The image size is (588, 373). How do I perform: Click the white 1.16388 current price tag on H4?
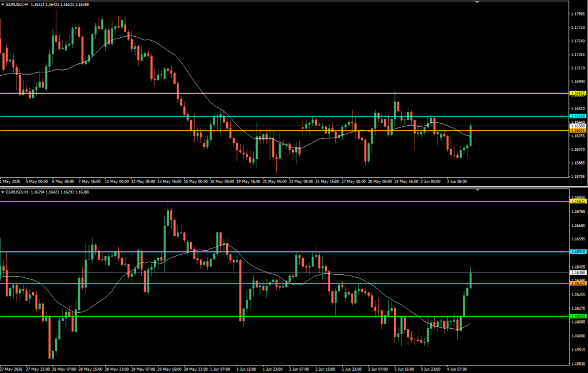click(x=578, y=126)
